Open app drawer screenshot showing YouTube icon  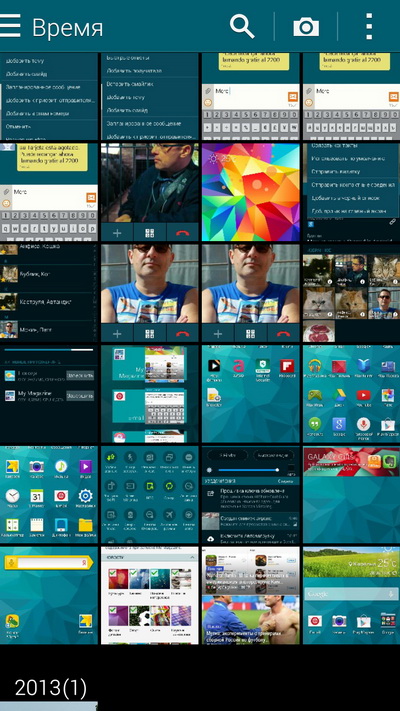tap(351, 394)
